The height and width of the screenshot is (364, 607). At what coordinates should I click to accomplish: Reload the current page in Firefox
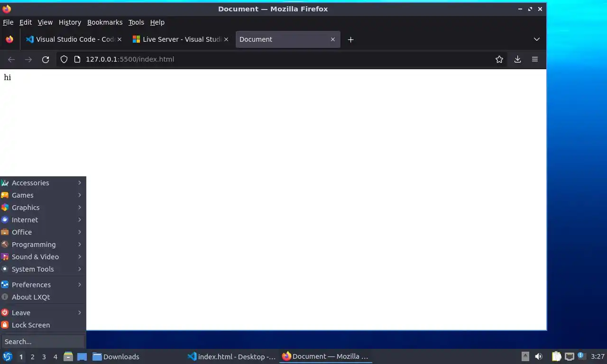[46, 59]
